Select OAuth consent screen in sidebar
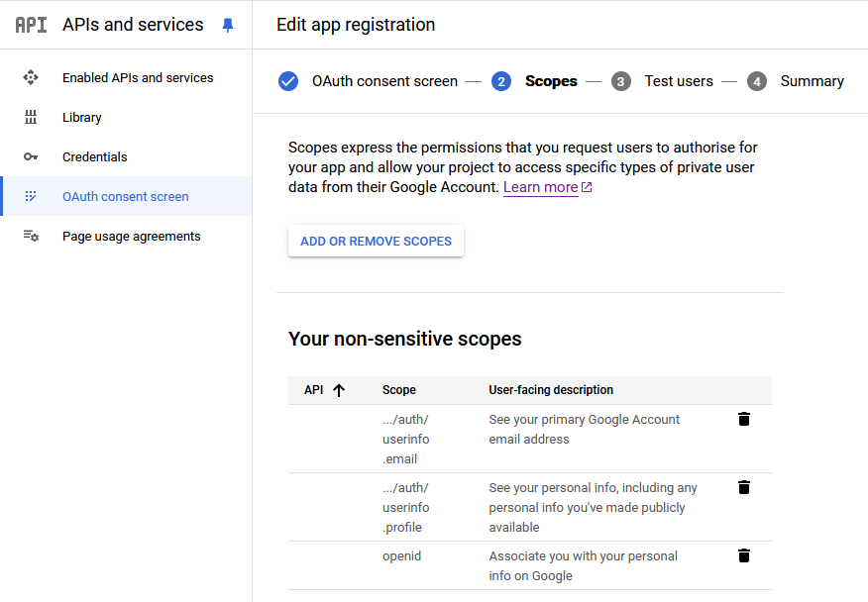868x602 pixels. (x=126, y=196)
